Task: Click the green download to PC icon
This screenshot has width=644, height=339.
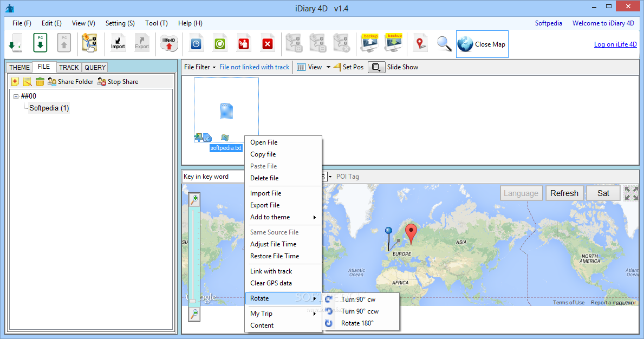Action: (x=40, y=43)
